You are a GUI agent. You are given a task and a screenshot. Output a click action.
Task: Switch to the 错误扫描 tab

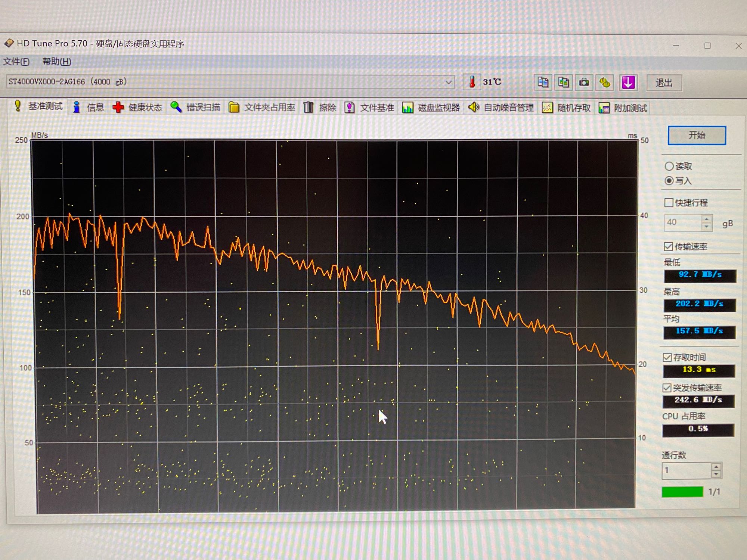[195, 108]
